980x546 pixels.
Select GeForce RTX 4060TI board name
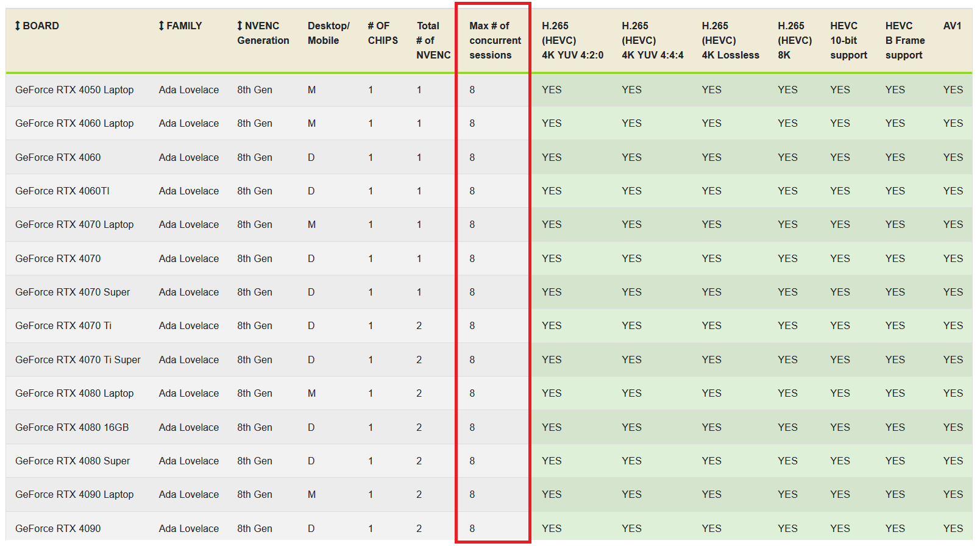click(62, 191)
